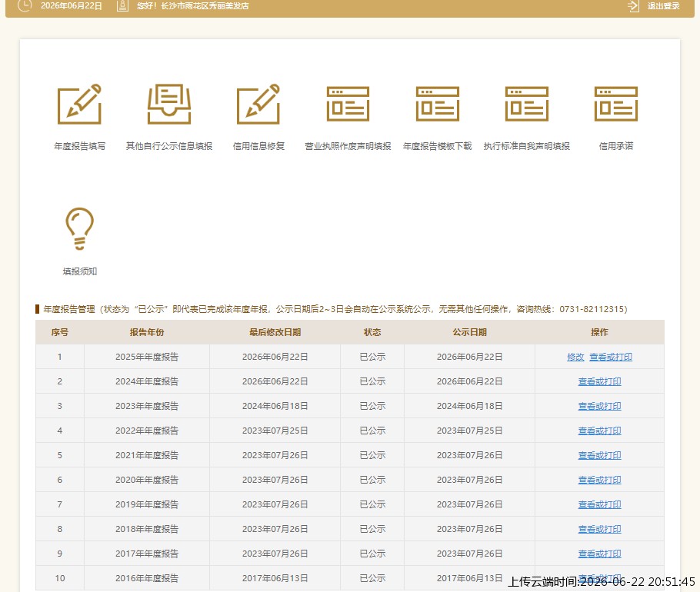700x592 pixels.
Task: Click the 年度报告填写 label text
Action: [x=79, y=146]
